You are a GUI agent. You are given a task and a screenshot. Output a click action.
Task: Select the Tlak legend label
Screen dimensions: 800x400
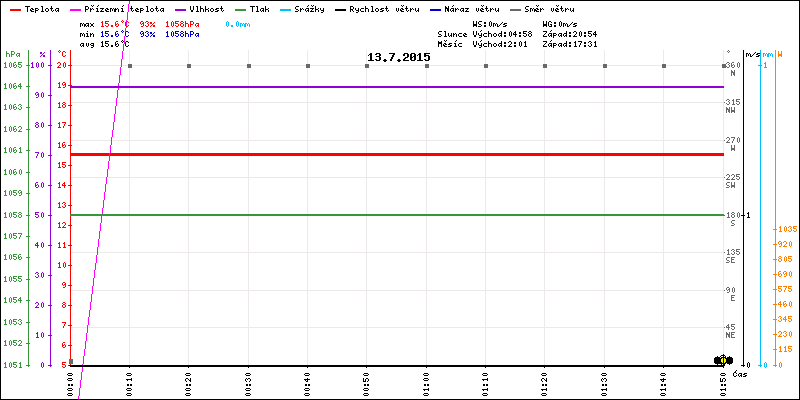259,9
